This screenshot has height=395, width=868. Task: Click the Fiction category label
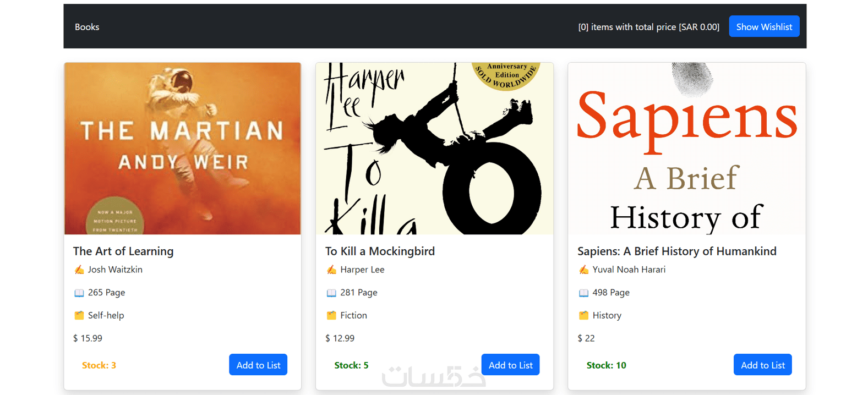[353, 315]
